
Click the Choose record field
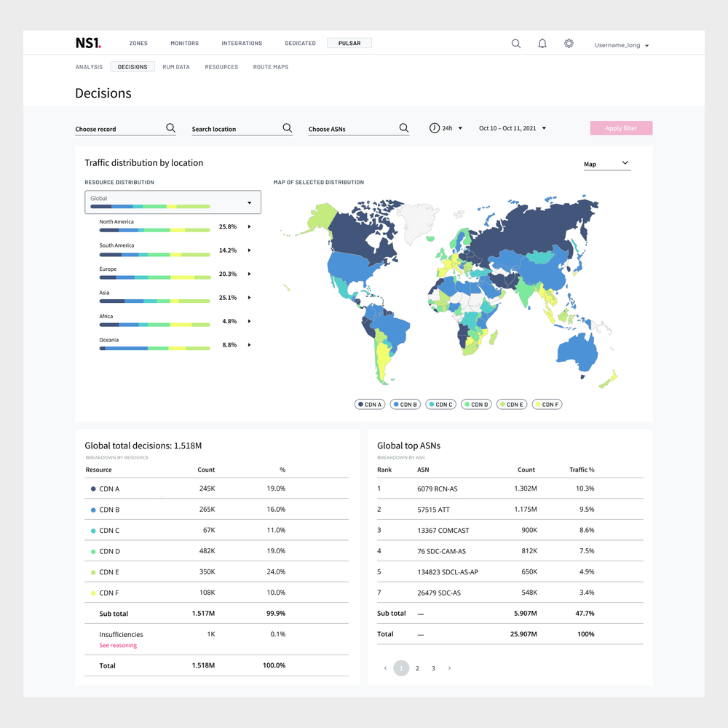125,129
